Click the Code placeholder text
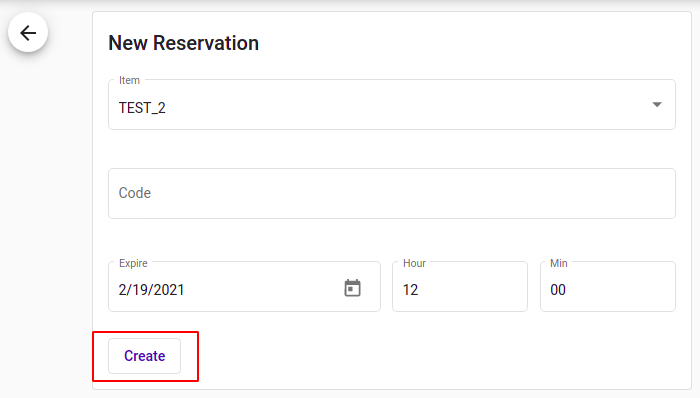This screenshot has height=398, width=700. 135,193
